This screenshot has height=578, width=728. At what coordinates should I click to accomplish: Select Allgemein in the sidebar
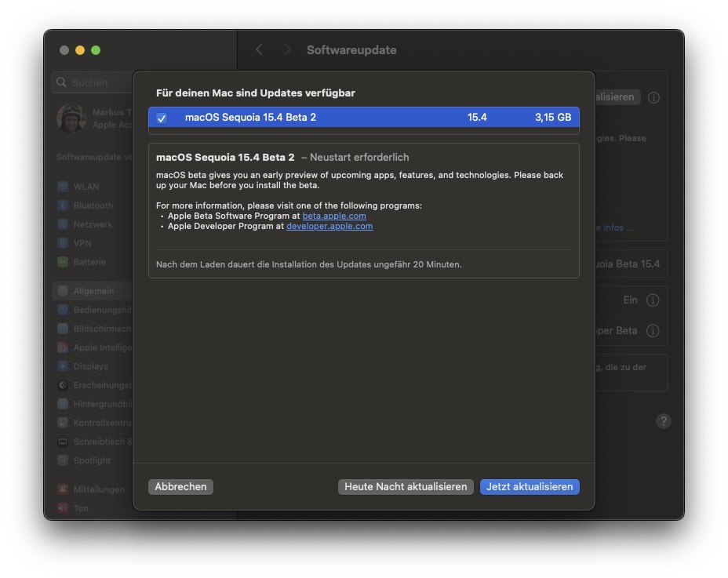click(93, 291)
